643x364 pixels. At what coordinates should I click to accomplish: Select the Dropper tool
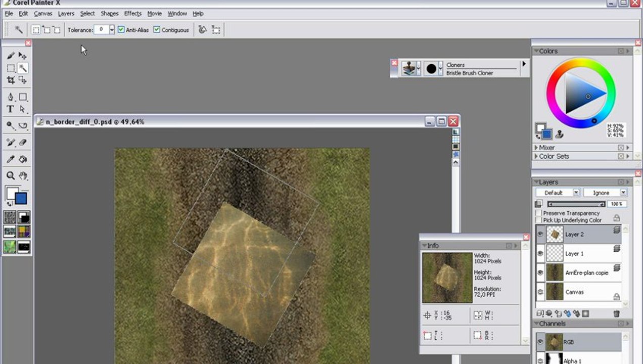pyautogui.click(x=10, y=159)
